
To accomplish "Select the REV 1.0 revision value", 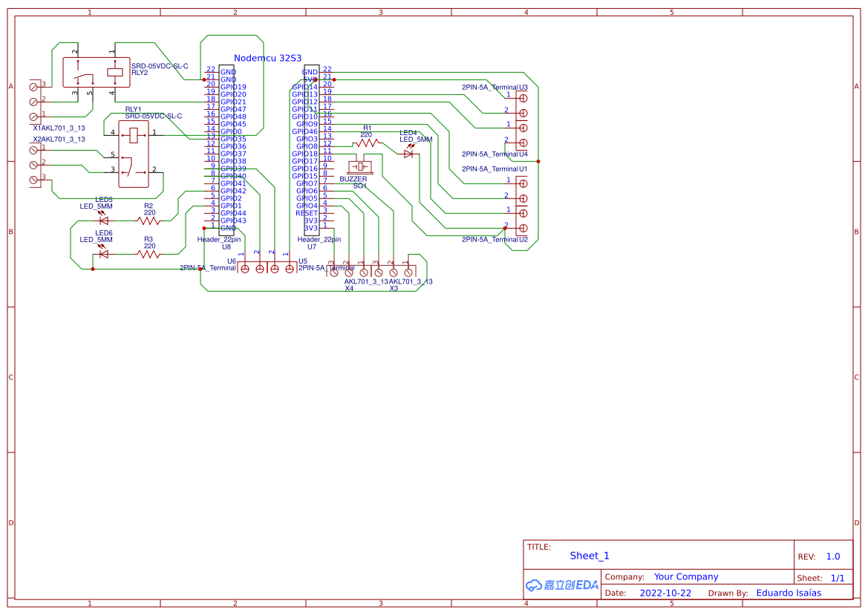I will (833, 556).
